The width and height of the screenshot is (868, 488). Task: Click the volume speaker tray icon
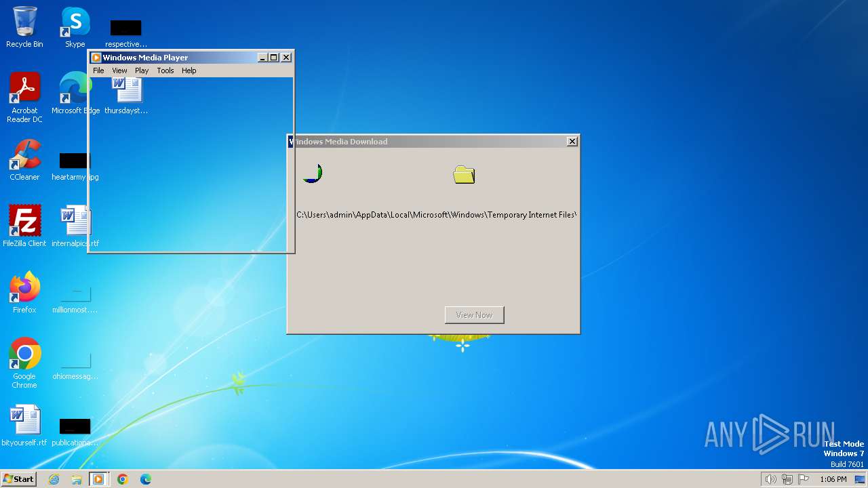tap(770, 479)
